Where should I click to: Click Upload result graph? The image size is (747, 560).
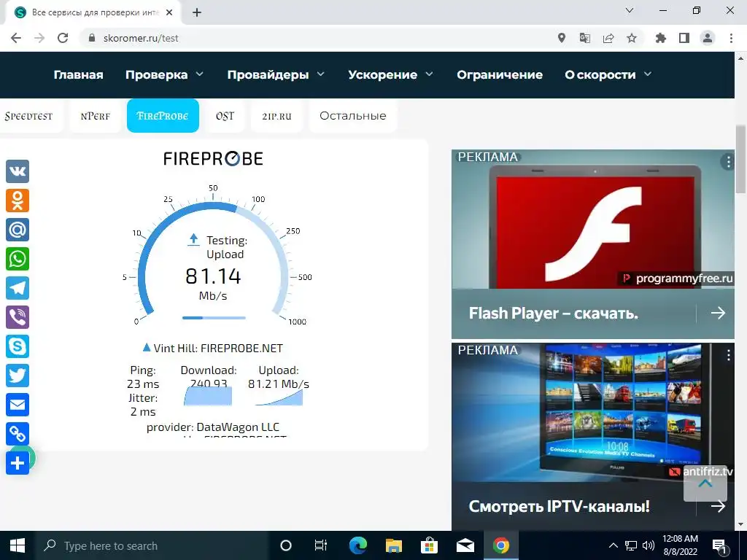pyautogui.click(x=279, y=397)
